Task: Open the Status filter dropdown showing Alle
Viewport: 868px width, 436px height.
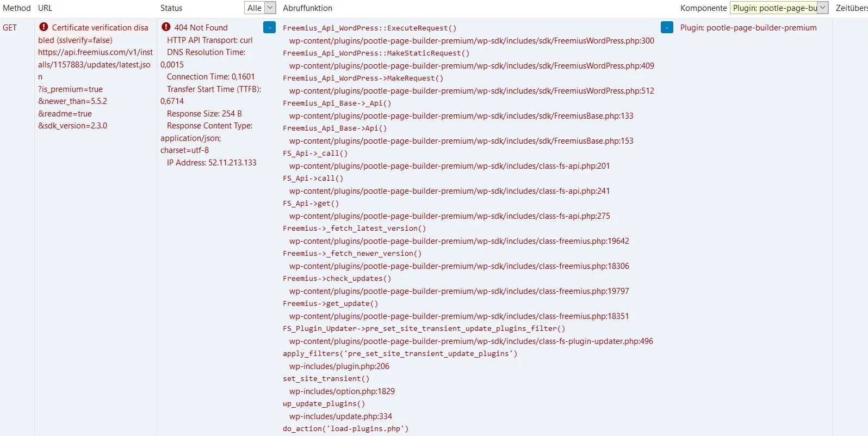Action: pyautogui.click(x=260, y=8)
